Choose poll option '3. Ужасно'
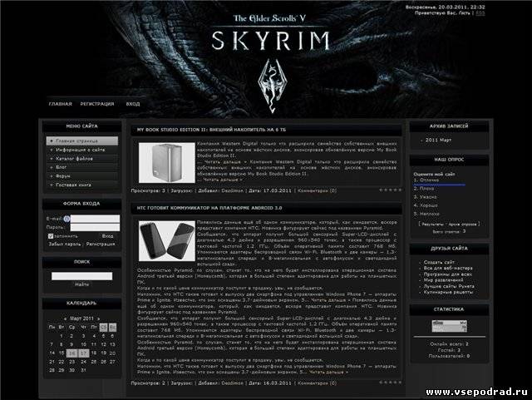This screenshot has height=400, width=532. click(425, 197)
